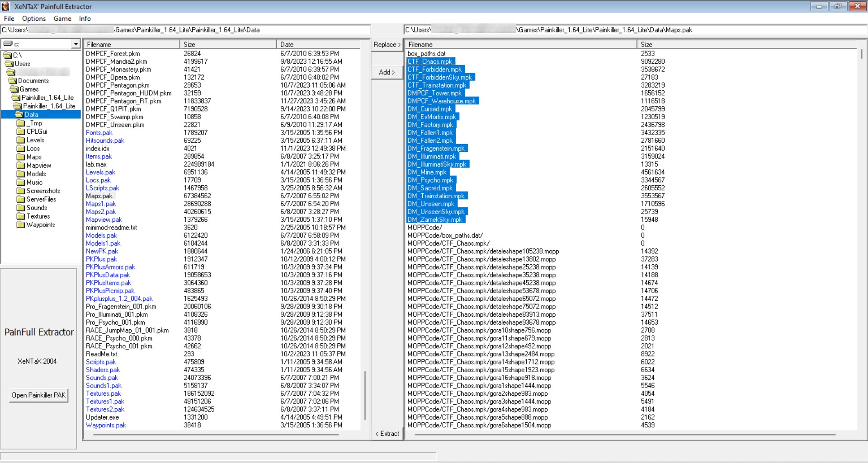
Task: Select Sounds1.pak in the file list
Action: pos(104,386)
